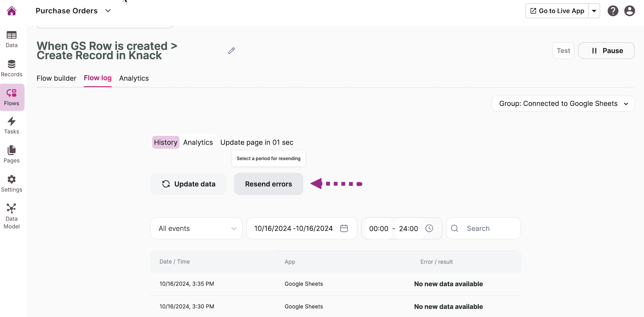Image resolution: width=644 pixels, height=317 pixels.
Task: Click the pencil icon to rename flow
Action: (x=231, y=51)
